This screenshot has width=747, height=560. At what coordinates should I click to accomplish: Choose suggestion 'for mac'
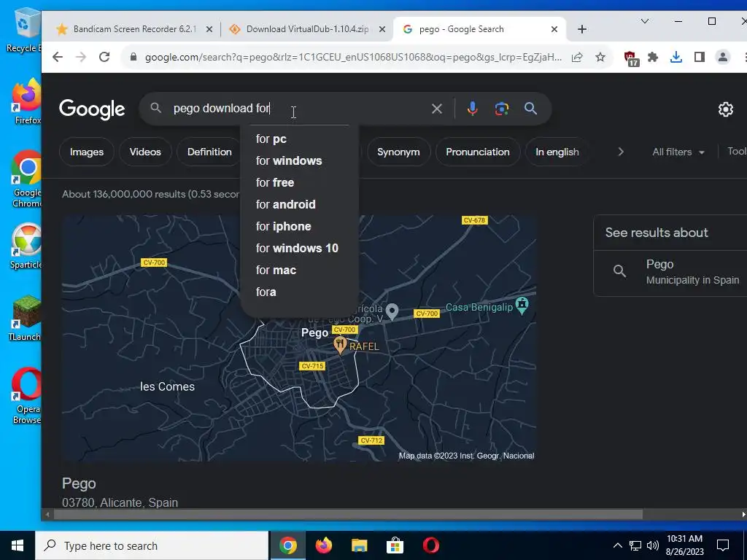pos(299,271)
